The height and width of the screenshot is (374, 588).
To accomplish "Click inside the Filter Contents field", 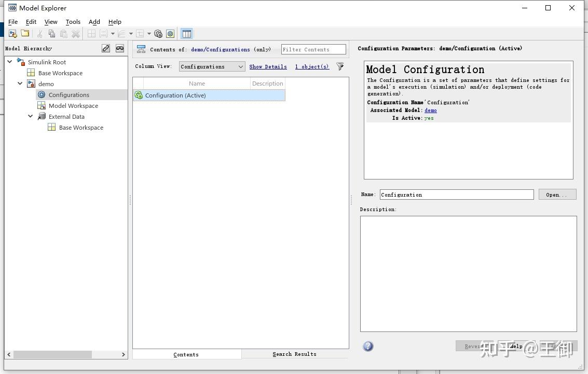I will (313, 49).
